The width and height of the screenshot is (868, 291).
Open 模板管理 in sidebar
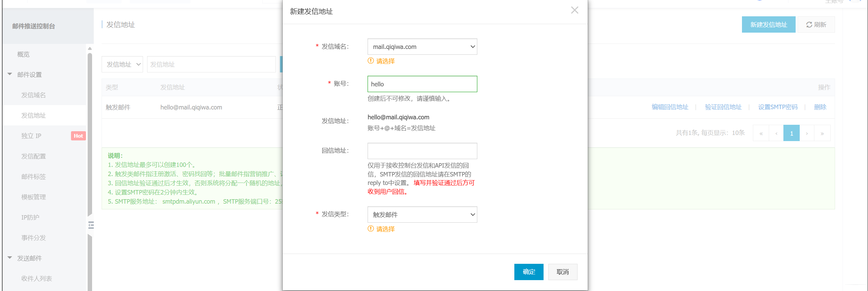[33, 197]
